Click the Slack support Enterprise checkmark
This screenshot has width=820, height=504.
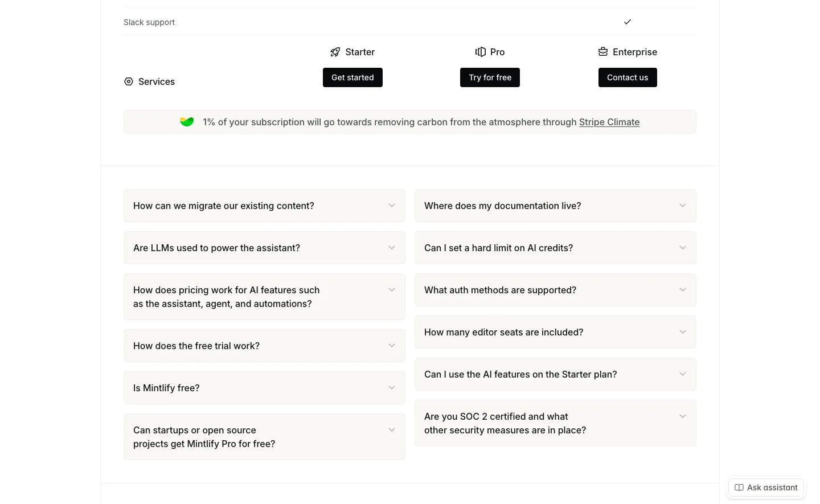pyautogui.click(x=628, y=22)
